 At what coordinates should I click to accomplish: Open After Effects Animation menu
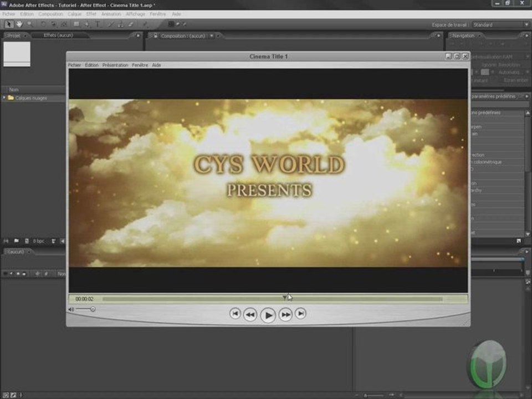coord(111,14)
